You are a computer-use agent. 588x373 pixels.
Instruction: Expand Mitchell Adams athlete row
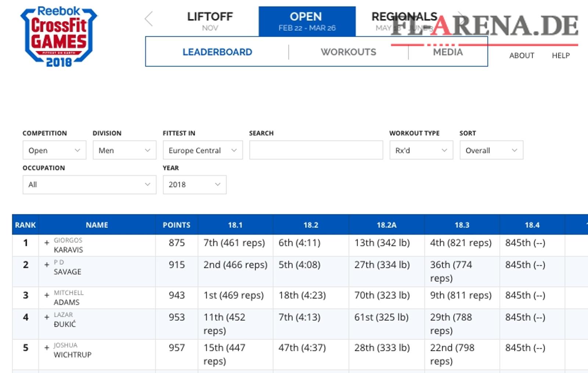[x=47, y=295]
